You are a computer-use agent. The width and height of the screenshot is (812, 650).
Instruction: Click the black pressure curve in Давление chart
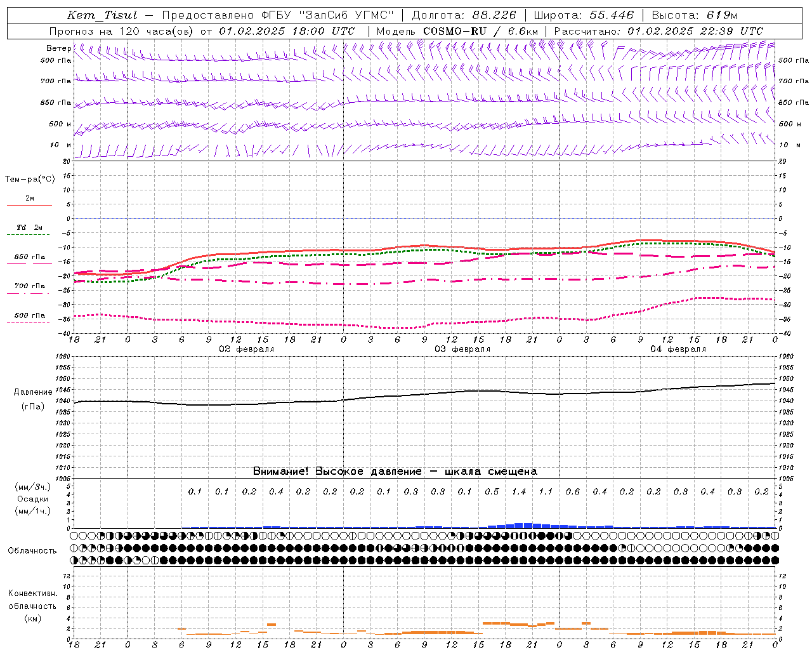(x=425, y=394)
